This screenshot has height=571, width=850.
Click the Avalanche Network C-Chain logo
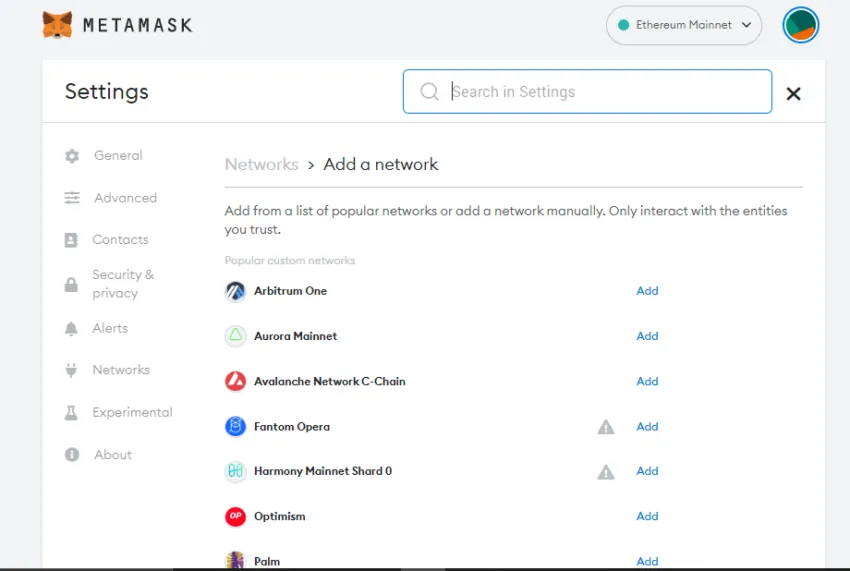click(235, 381)
